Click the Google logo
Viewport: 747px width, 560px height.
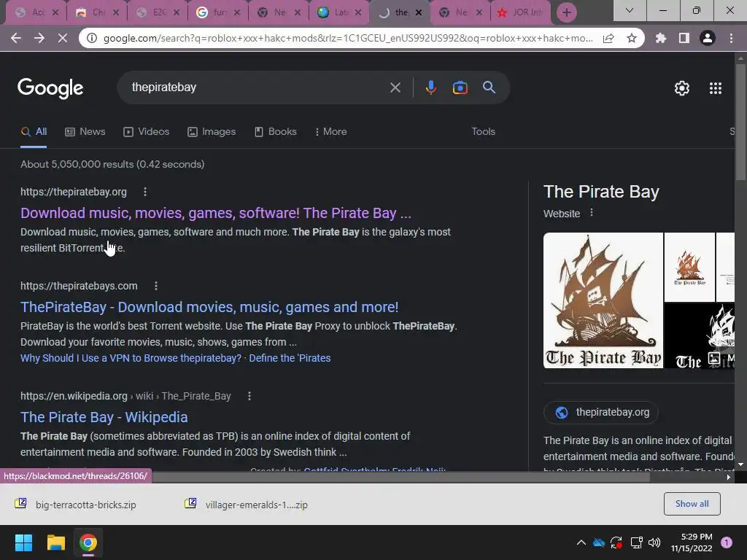[50, 88]
